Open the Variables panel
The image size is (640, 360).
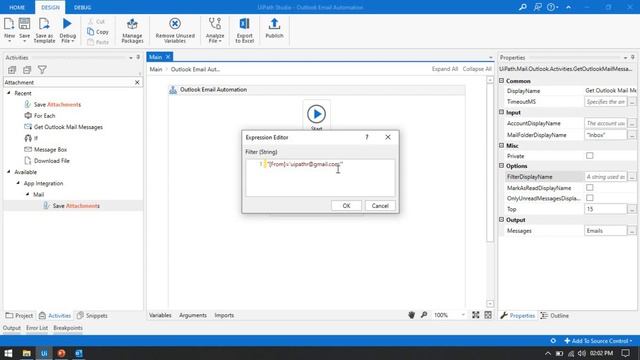click(x=160, y=315)
